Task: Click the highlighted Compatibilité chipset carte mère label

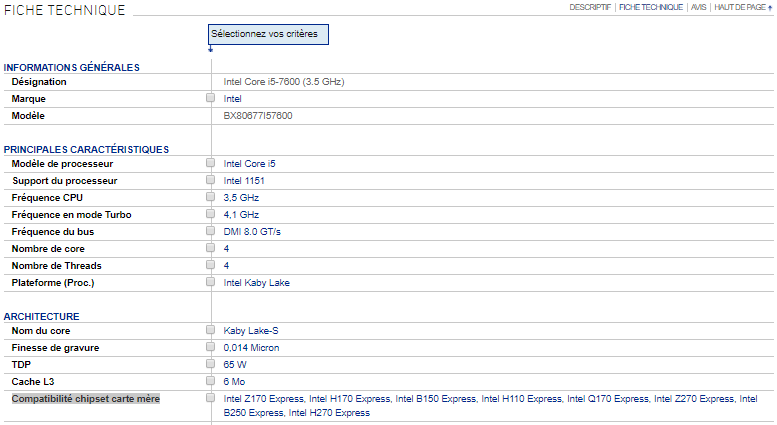Action: [x=86, y=399]
